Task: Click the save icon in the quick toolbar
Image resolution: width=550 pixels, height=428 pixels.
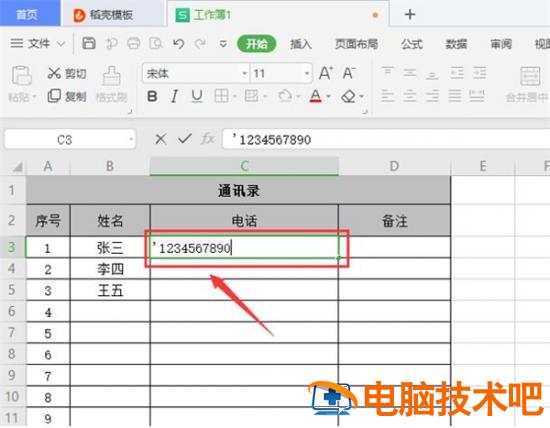Action: tap(89, 44)
